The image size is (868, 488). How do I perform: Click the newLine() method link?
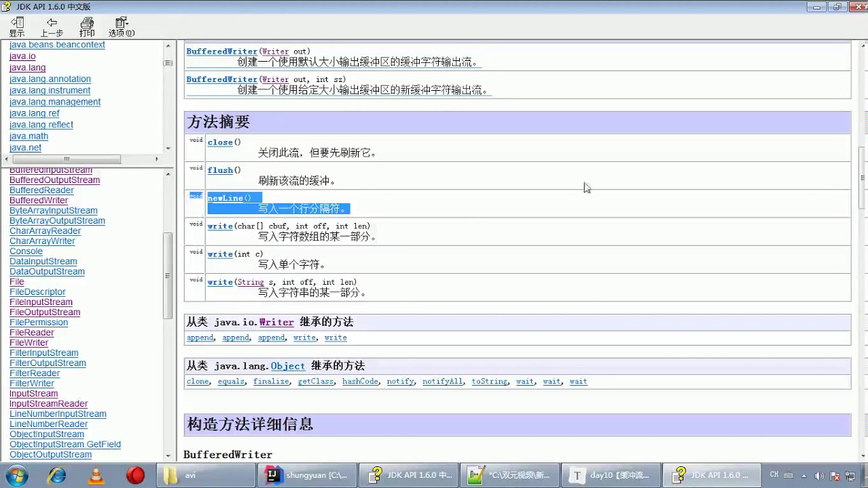pyautogui.click(x=225, y=198)
